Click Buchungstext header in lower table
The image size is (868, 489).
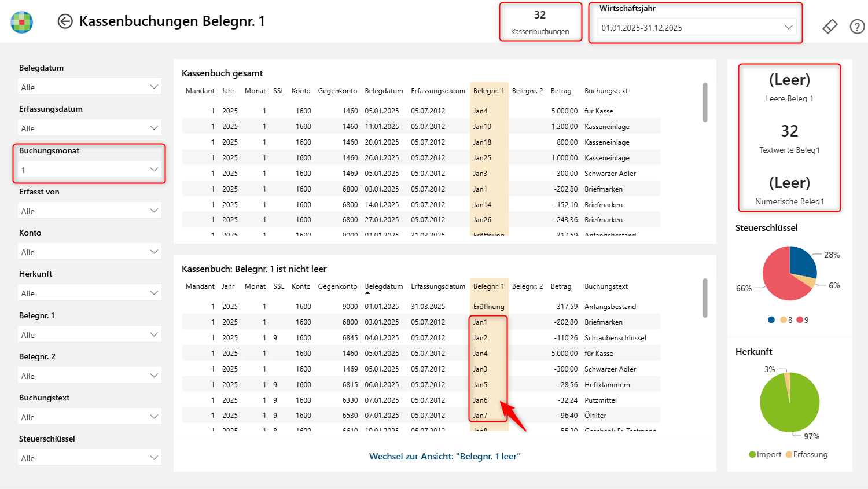(606, 286)
